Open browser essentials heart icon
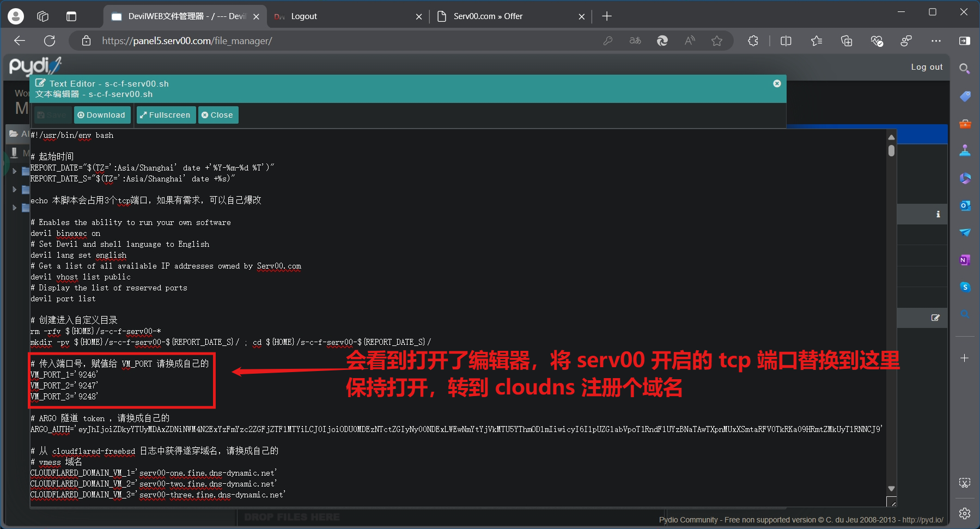980x529 pixels. 876,41
